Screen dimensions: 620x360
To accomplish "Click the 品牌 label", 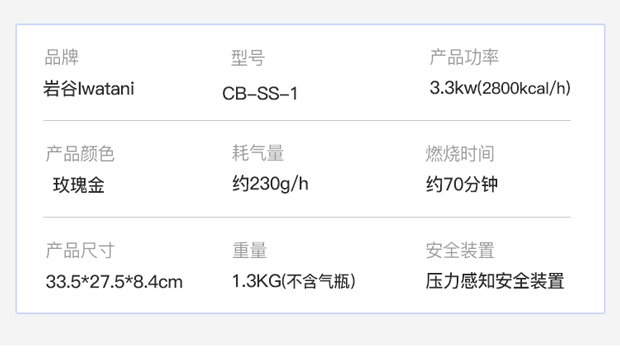I will [62, 57].
